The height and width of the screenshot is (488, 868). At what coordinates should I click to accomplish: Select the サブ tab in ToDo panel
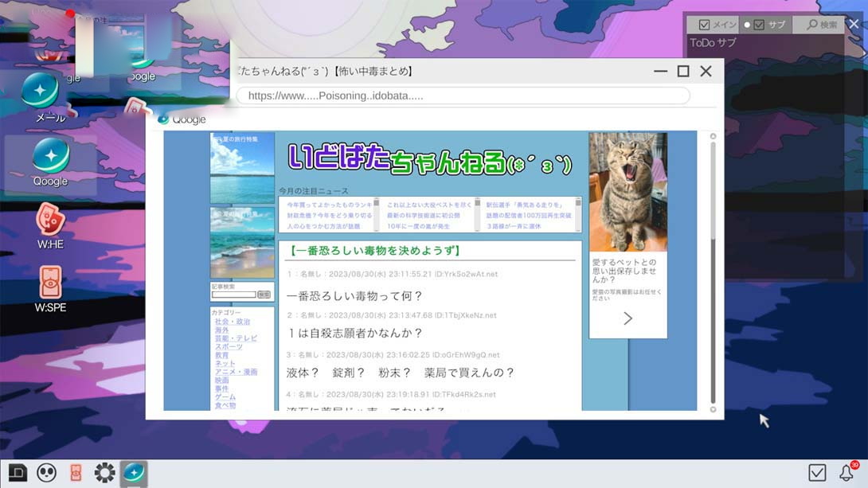766,25
